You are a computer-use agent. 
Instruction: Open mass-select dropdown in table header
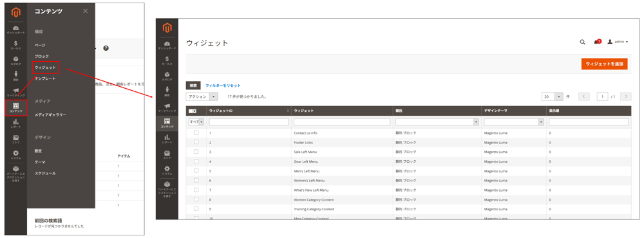coord(192,111)
